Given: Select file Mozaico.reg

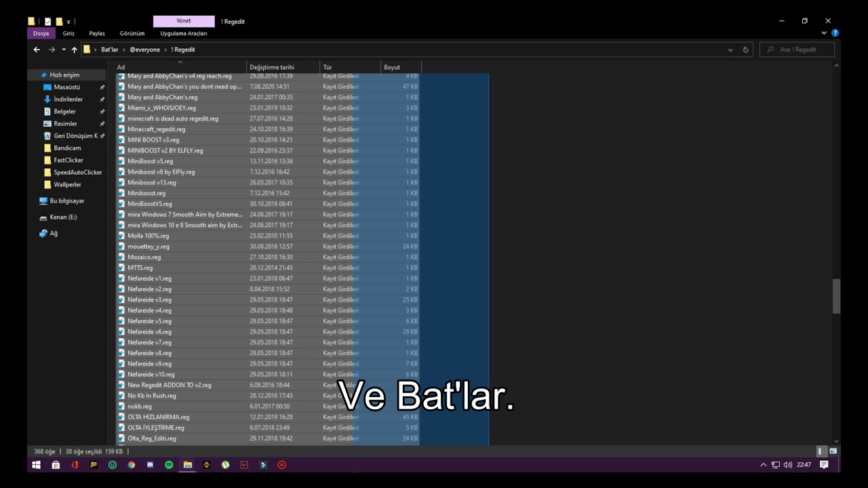Looking at the screenshot, I should tap(144, 258).
